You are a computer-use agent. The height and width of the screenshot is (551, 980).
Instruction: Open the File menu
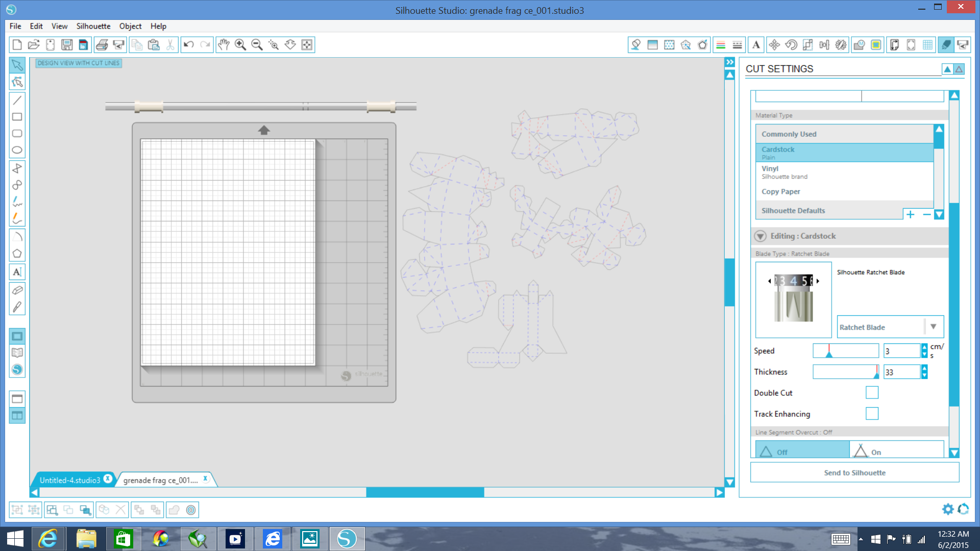(x=15, y=26)
